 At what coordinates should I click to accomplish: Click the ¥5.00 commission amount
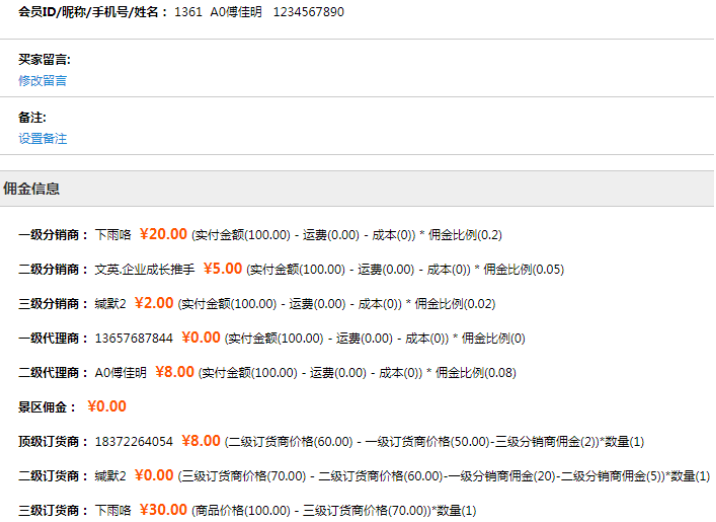223,268
